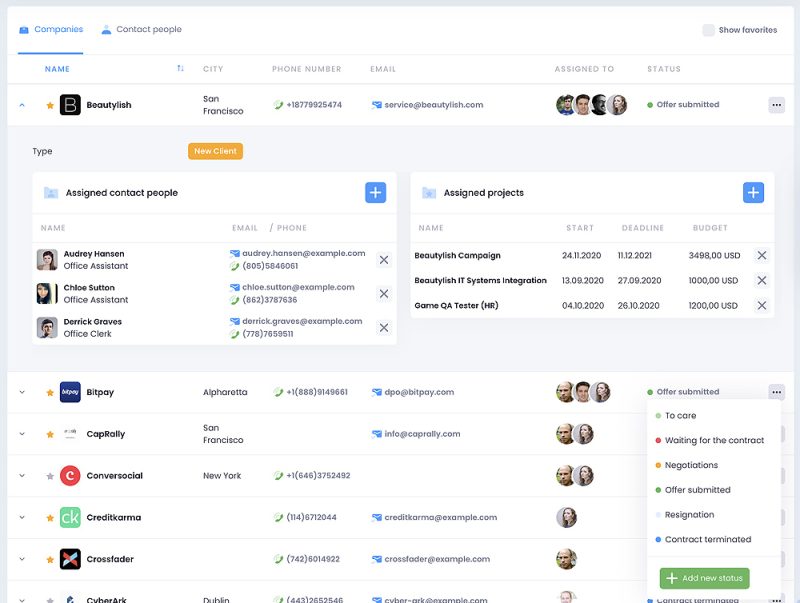Email audrey.hansen@example.com
This screenshot has height=603, width=800.
tap(303, 253)
